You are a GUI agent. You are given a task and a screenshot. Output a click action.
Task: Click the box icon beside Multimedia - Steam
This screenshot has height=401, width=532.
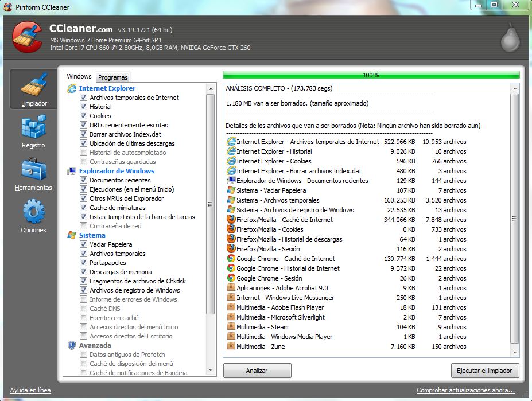pos(231,326)
